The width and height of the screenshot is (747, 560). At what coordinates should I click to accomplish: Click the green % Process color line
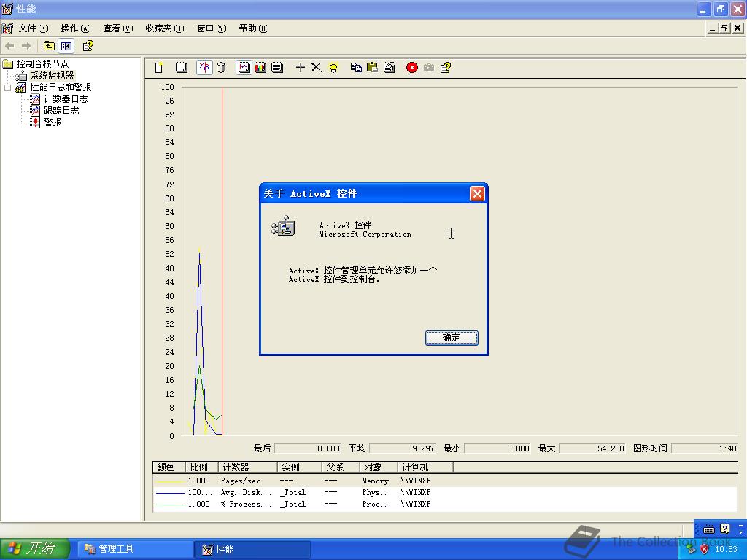click(x=170, y=505)
